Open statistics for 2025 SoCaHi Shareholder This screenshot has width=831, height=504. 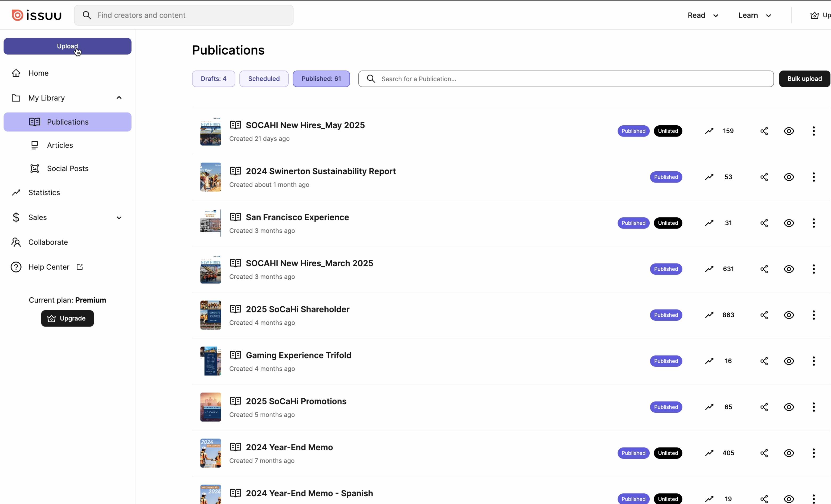709,315
